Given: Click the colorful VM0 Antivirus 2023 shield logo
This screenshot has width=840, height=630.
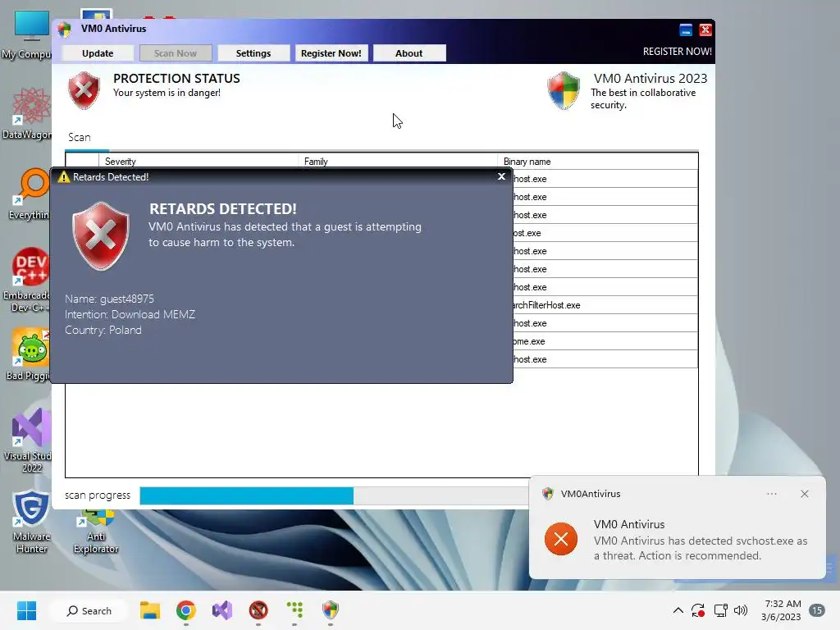Looking at the screenshot, I should 564,90.
